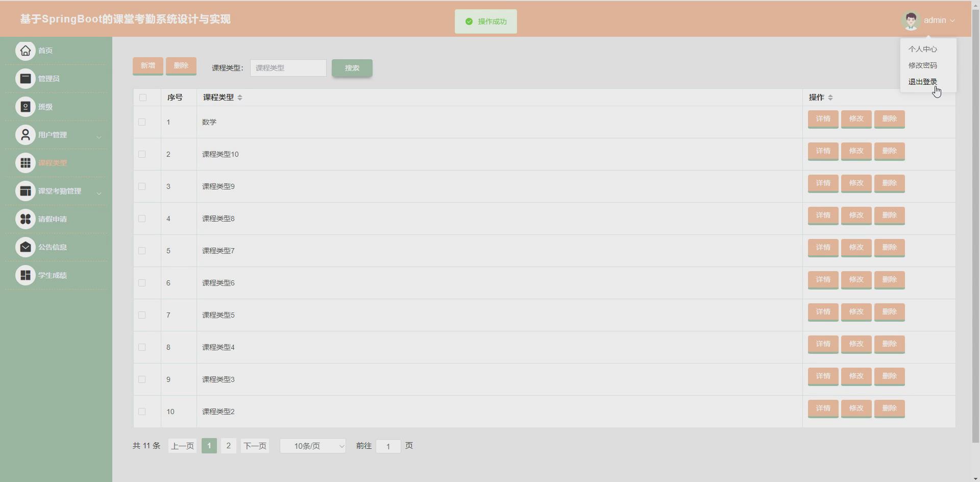Click 修改 for 课程类型10 row

click(x=856, y=151)
